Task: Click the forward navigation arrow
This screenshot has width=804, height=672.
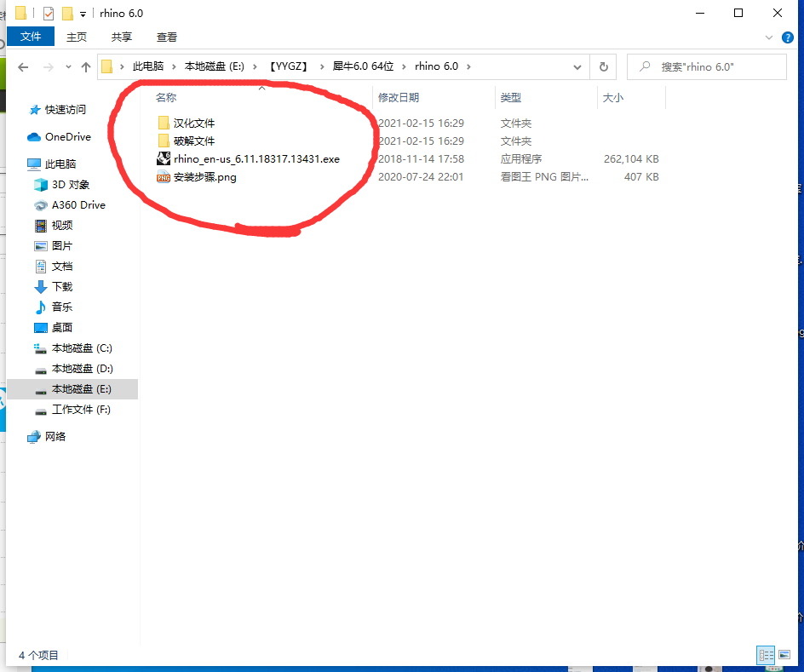Action: [49, 67]
